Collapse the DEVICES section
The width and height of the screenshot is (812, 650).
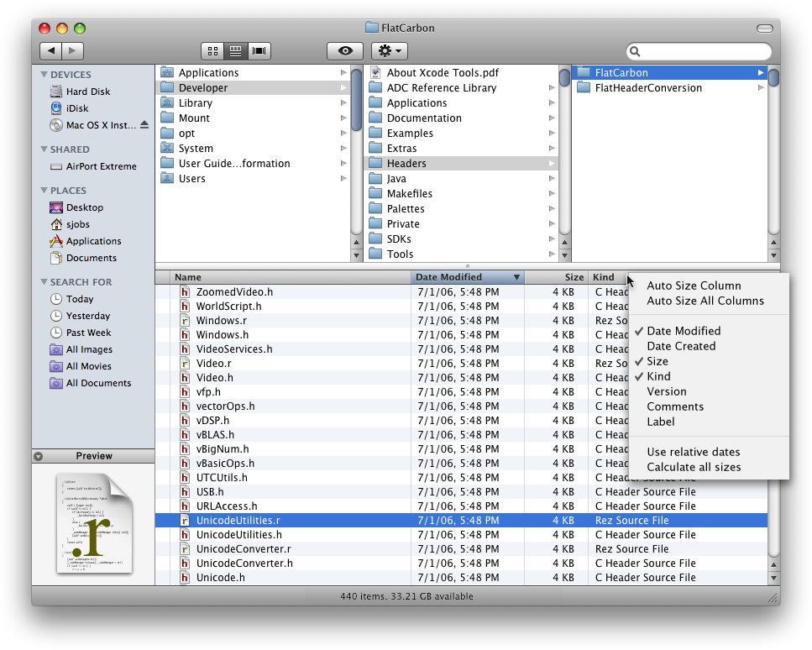(44, 75)
